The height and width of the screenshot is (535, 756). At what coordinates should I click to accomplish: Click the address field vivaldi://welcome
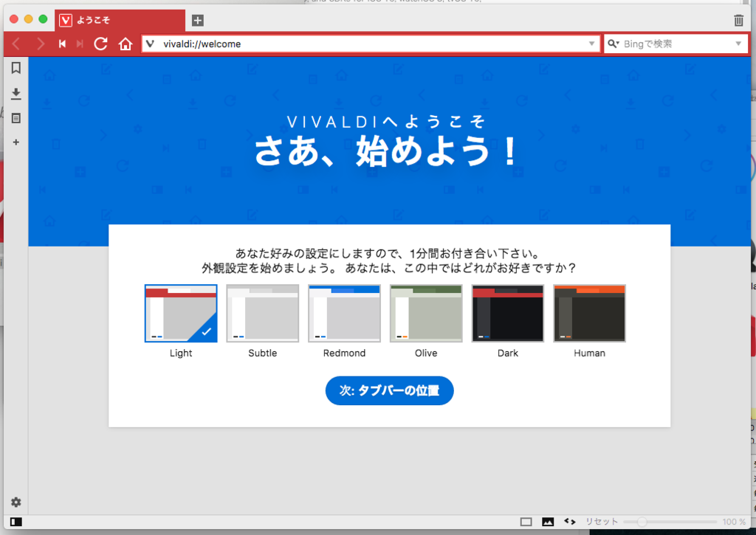[371, 44]
